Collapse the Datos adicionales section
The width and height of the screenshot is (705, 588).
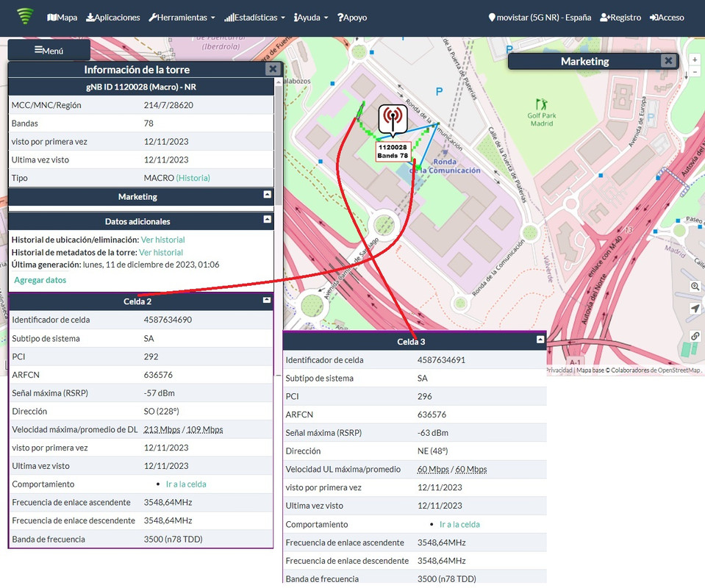[x=267, y=219]
